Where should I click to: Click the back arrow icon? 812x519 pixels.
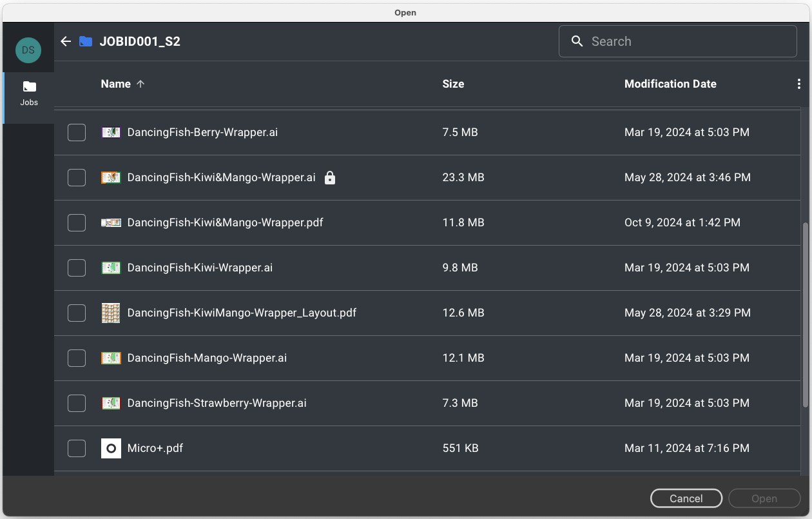(x=66, y=41)
